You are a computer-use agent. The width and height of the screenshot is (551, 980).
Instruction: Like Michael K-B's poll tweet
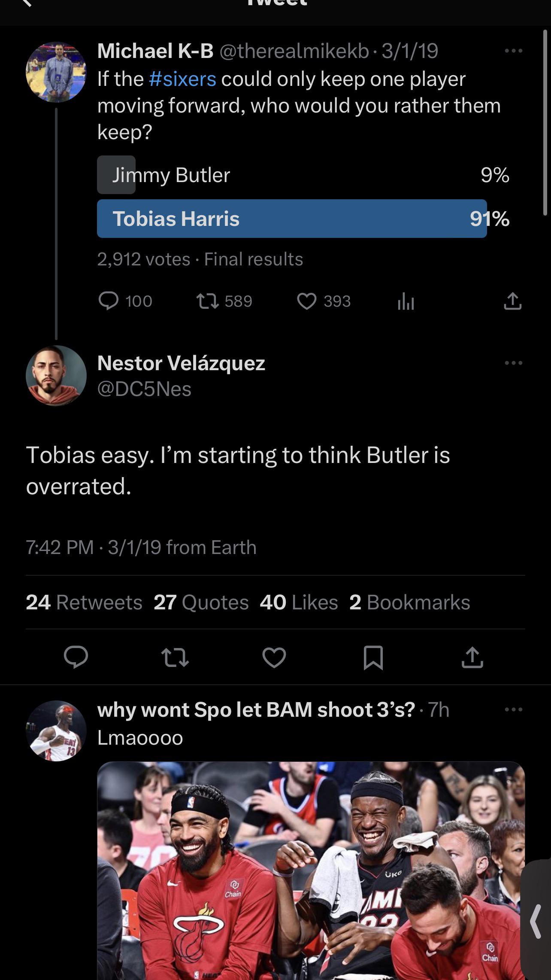[x=307, y=301]
